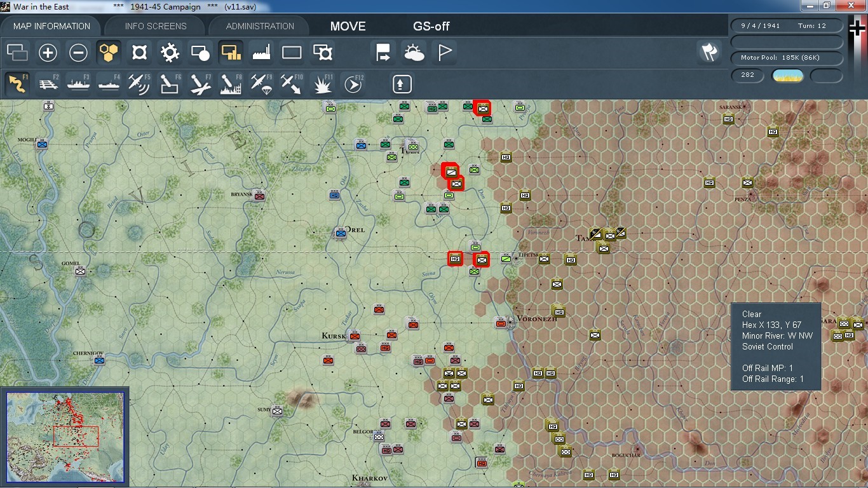Click the up-arrow box toolbar icon
The height and width of the screenshot is (488, 868).
pyautogui.click(x=402, y=84)
